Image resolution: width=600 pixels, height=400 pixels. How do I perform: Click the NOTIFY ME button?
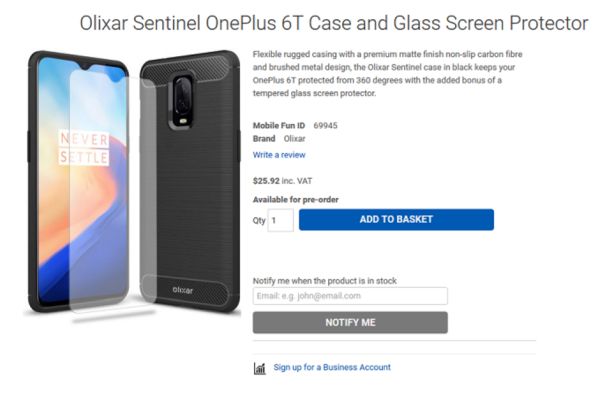coord(350,322)
